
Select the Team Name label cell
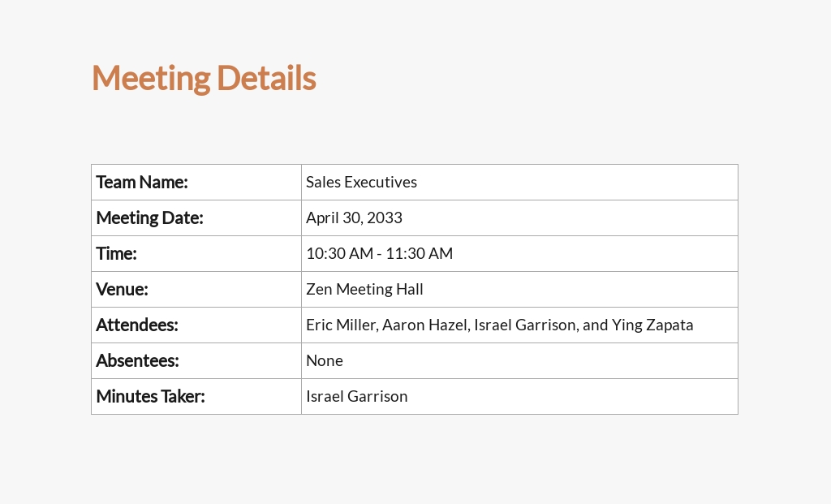click(196, 183)
